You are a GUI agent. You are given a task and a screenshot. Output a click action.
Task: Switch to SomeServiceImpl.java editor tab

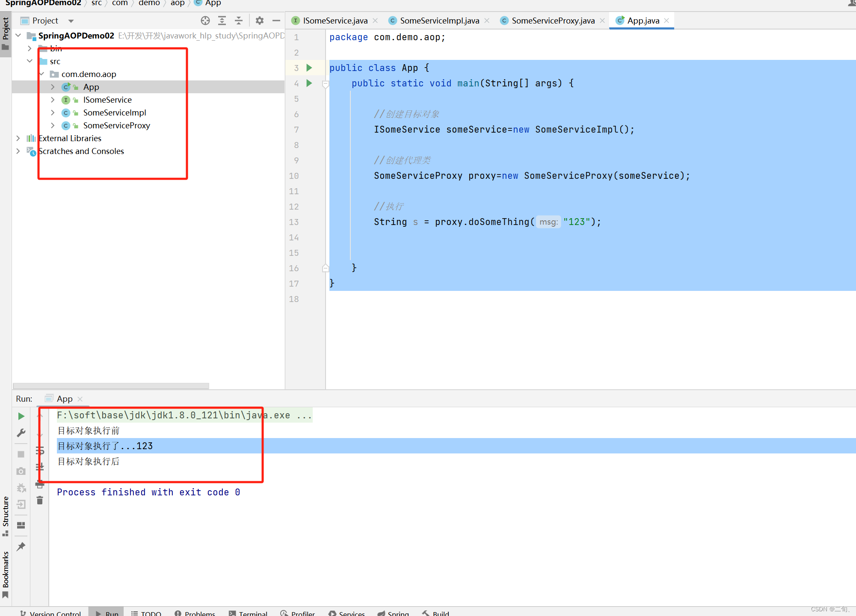pyautogui.click(x=439, y=21)
